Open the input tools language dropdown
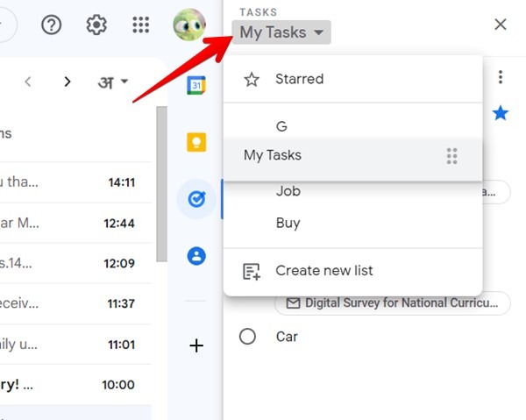 [113, 82]
